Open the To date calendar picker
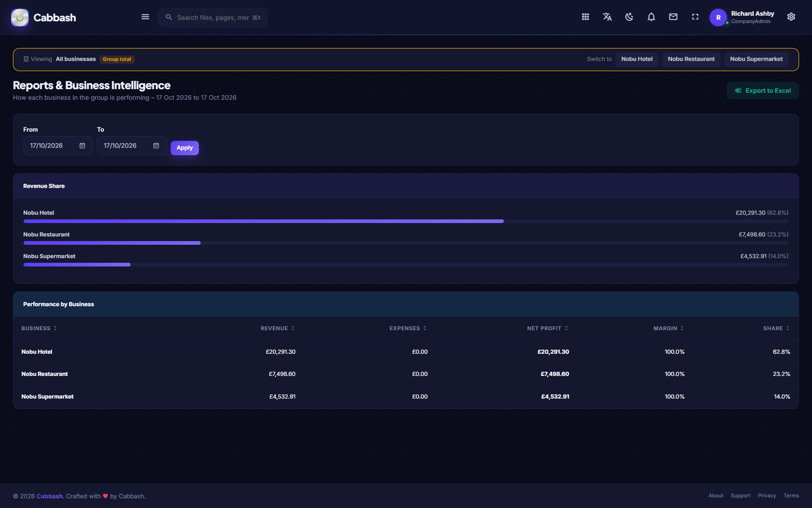The height and width of the screenshot is (508, 812). [x=156, y=146]
